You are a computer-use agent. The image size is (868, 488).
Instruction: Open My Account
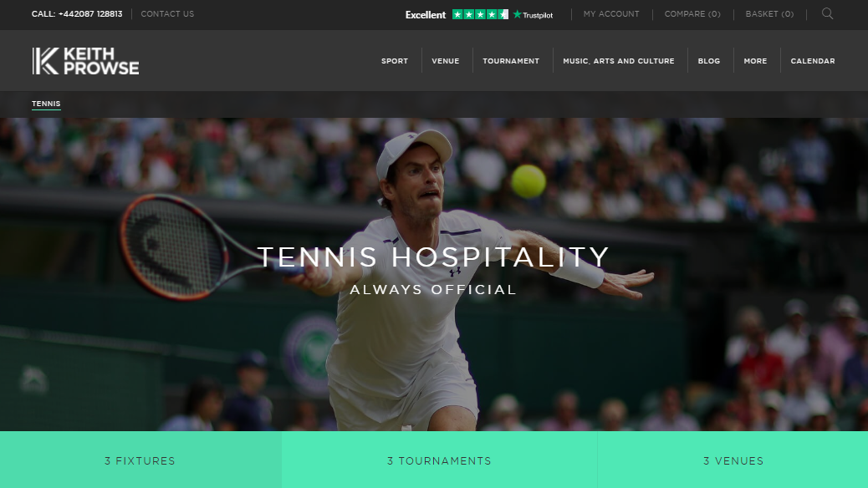(611, 14)
